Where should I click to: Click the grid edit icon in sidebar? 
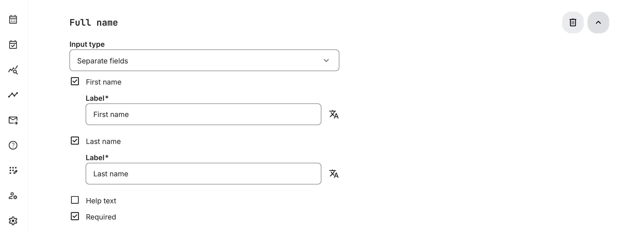point(13,170)
